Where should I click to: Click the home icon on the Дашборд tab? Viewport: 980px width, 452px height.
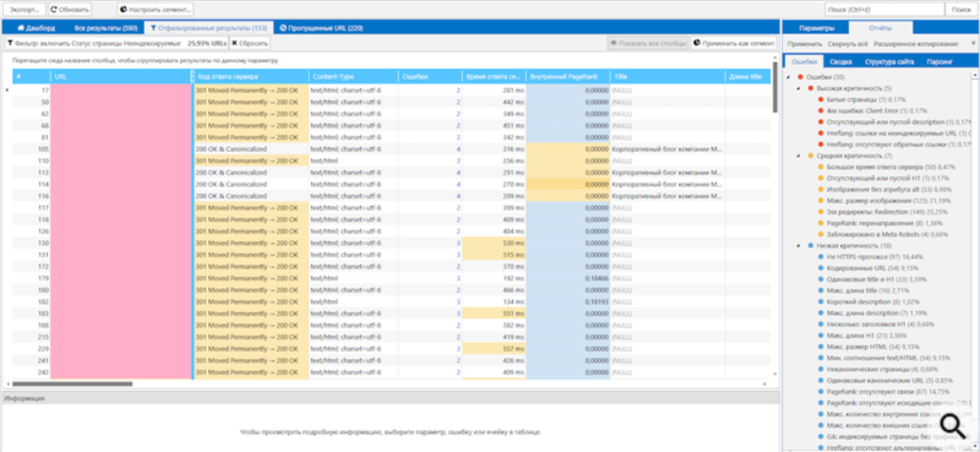coord(21,28)
